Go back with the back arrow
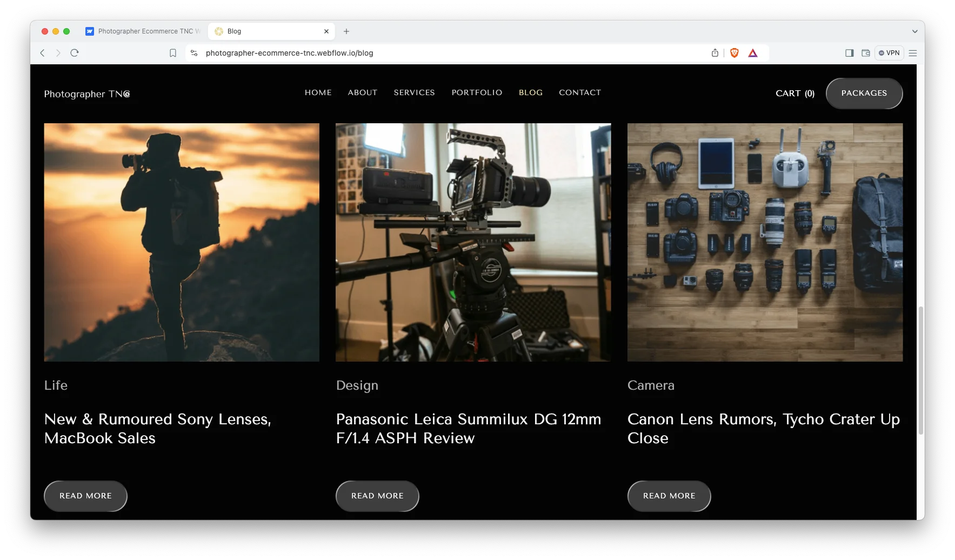955x560 pixels. (42, 53)
